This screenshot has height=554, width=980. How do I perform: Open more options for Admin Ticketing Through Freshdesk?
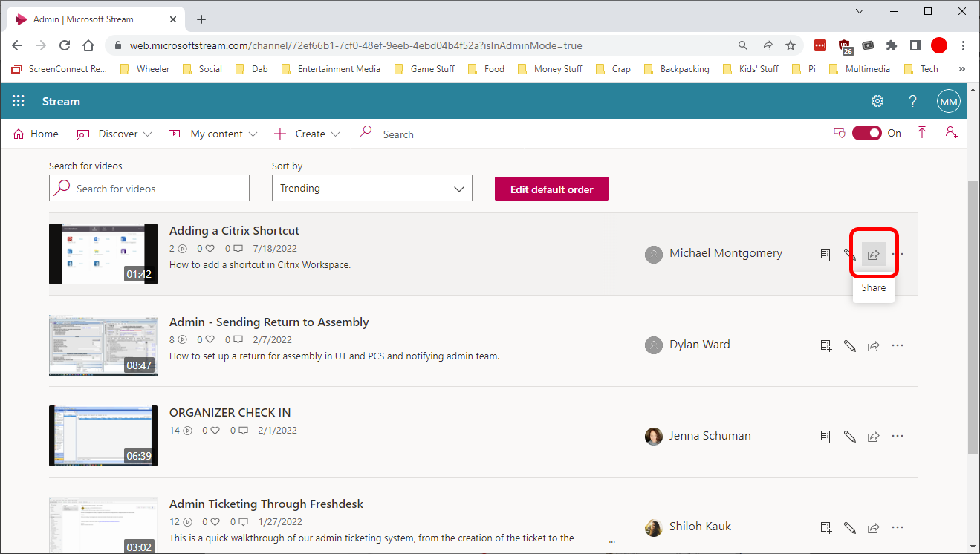(x=898, y=528)
